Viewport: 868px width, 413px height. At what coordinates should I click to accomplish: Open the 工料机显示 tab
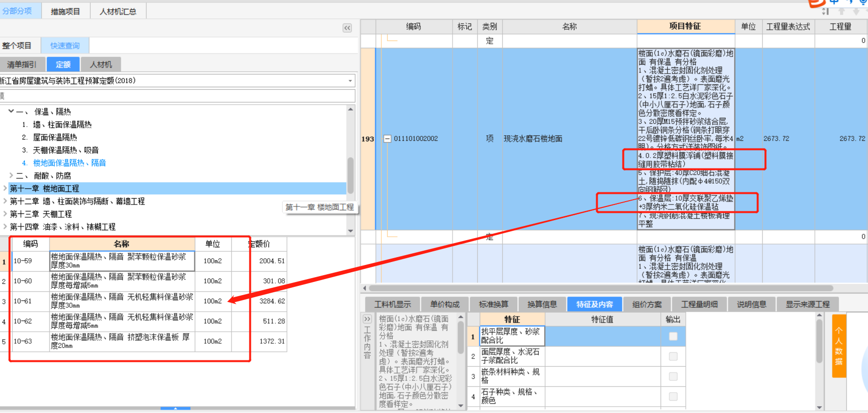[x=393, y=304]
